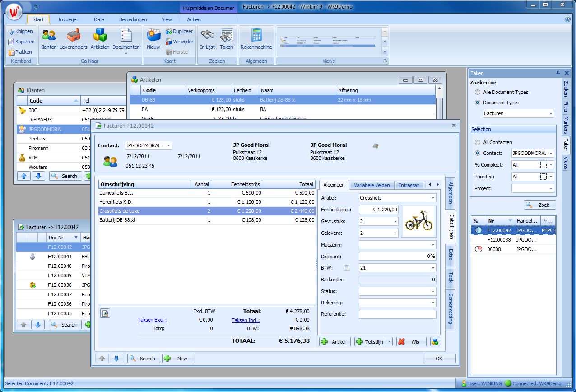Click the printer icon in invoice header
576x392 pixels.
point(376,145)
